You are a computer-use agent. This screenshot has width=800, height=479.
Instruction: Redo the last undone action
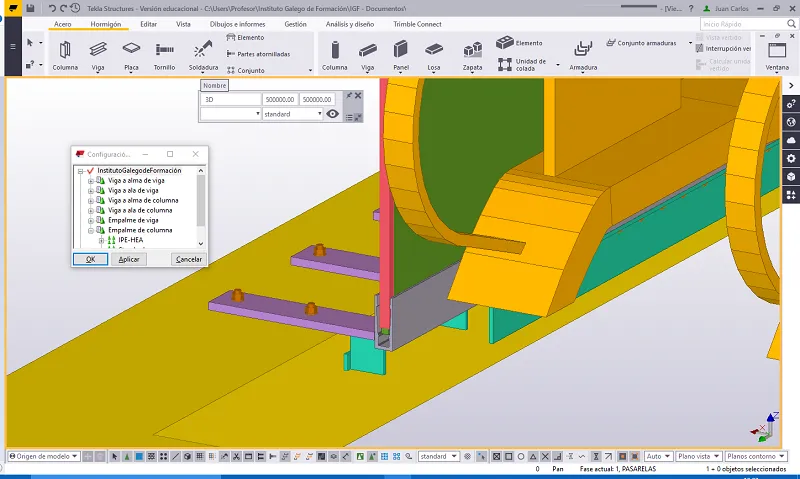pyautogui.click(x=63, y=8)
